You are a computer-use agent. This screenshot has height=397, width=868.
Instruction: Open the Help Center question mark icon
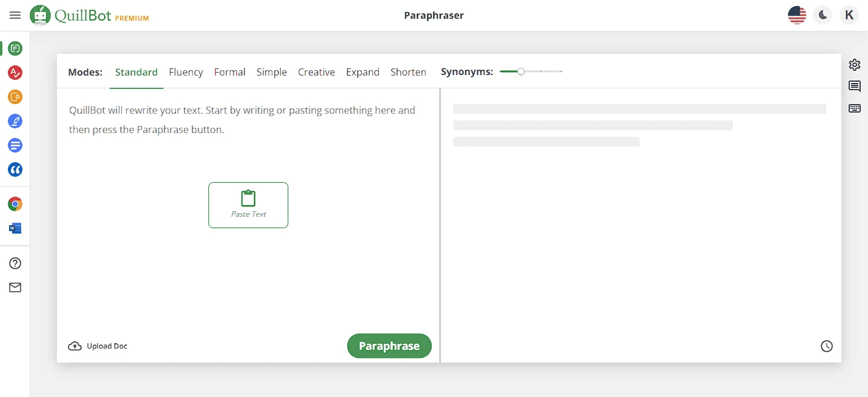pos(15,263)
